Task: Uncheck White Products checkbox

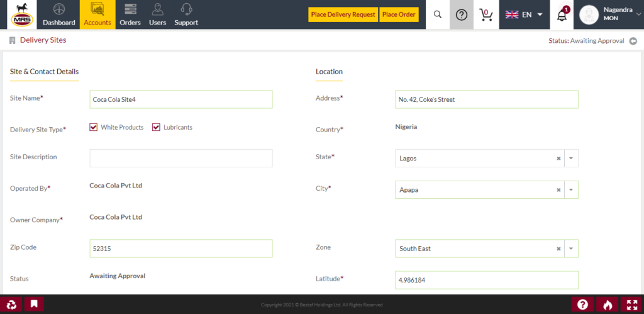Action: pos(93,127)
